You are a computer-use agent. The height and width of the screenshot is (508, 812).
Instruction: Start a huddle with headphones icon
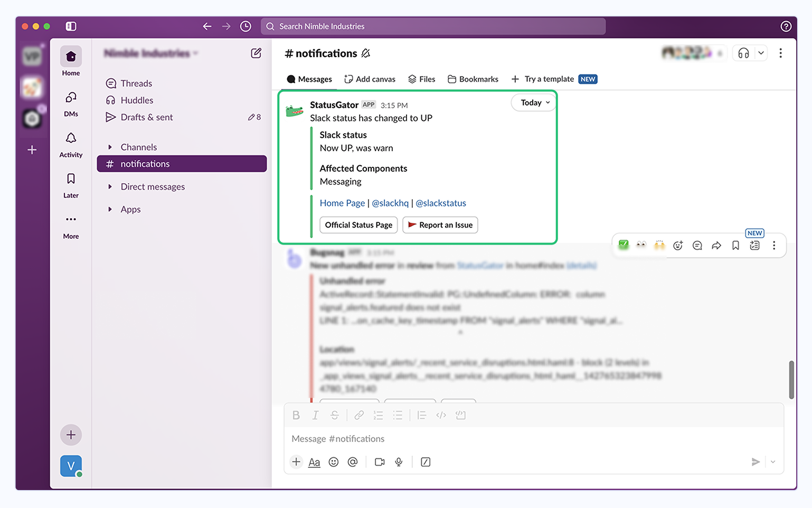click(x=743, y=53)
